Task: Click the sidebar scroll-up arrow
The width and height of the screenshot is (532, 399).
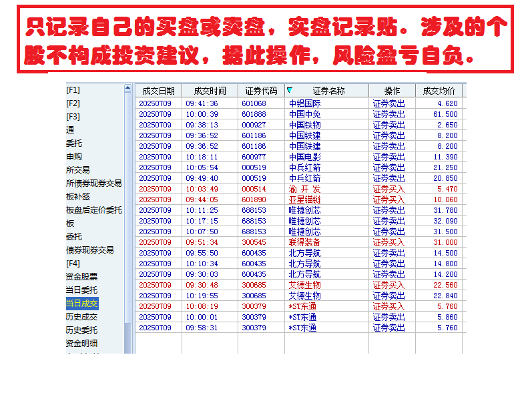Action: point(127,88)
